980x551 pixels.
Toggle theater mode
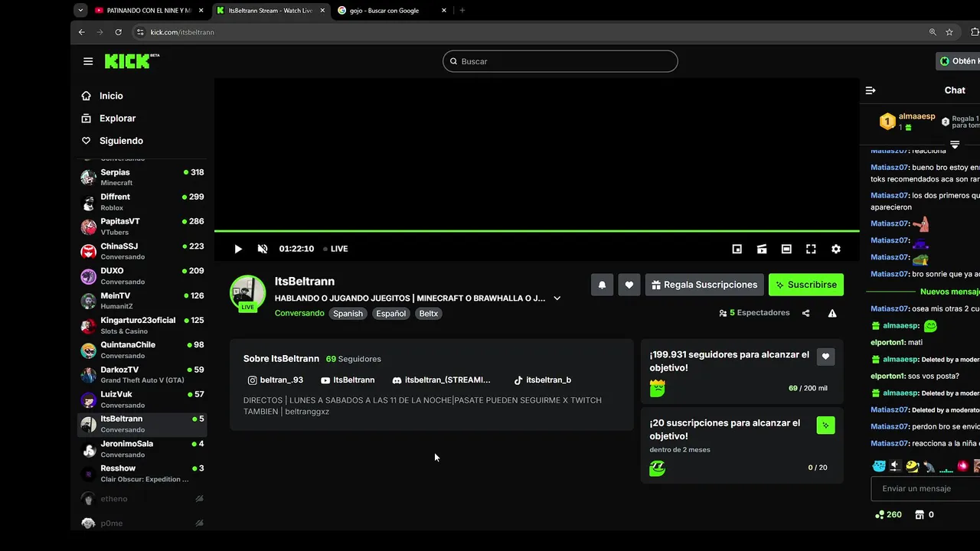click(786, 249)
